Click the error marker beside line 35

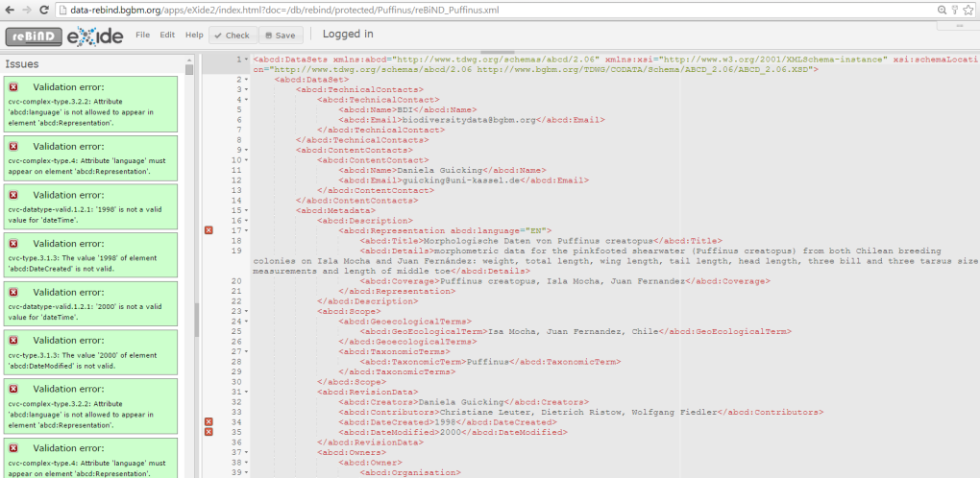point(208,432)
